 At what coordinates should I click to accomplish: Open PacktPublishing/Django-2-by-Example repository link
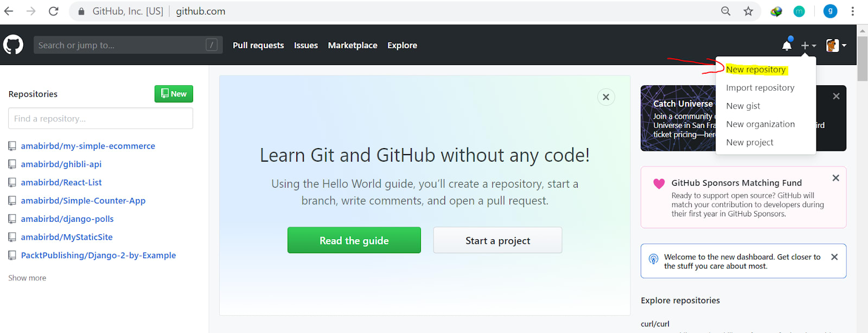click(x=98, y=255)
